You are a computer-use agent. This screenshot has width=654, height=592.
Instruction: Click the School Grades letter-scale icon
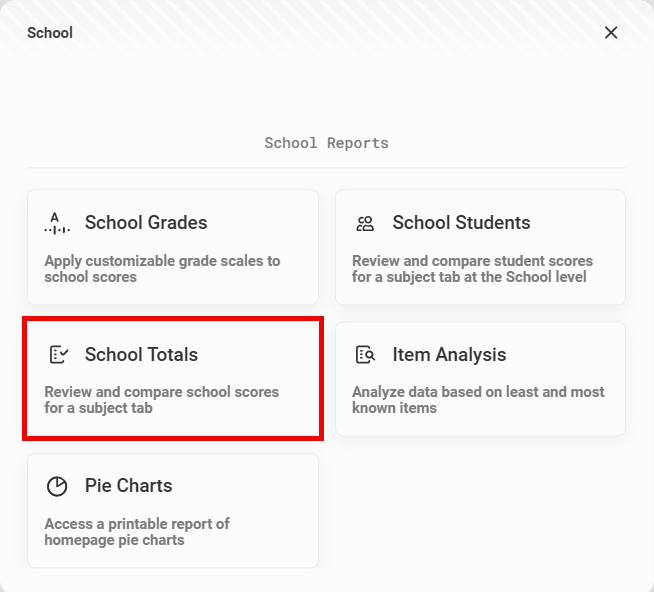(x=57, y=223)
